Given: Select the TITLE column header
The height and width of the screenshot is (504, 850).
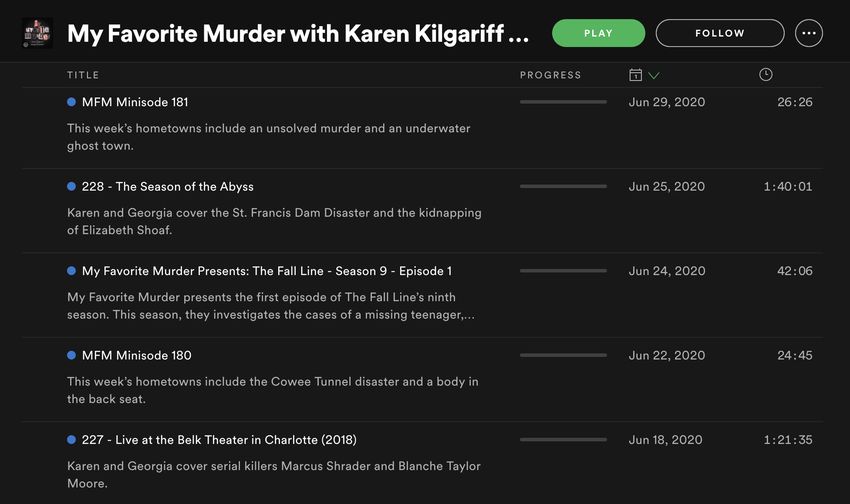Looking at the screenshot, I should (83, 75).
